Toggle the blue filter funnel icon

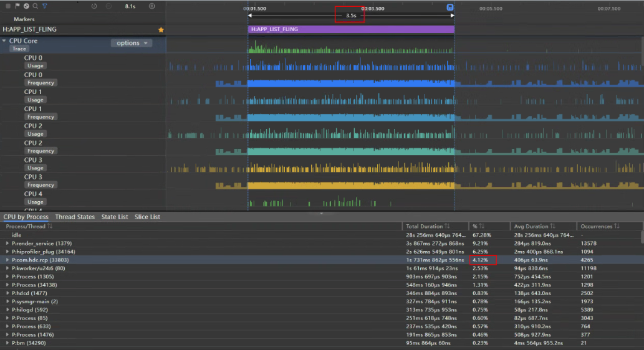coord(45,6)
